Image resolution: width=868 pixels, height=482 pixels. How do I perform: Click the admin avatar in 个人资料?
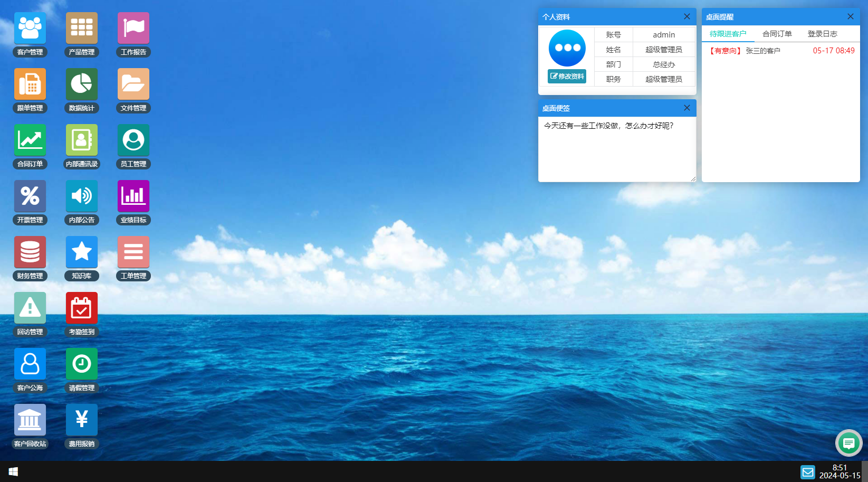point(567,48)
